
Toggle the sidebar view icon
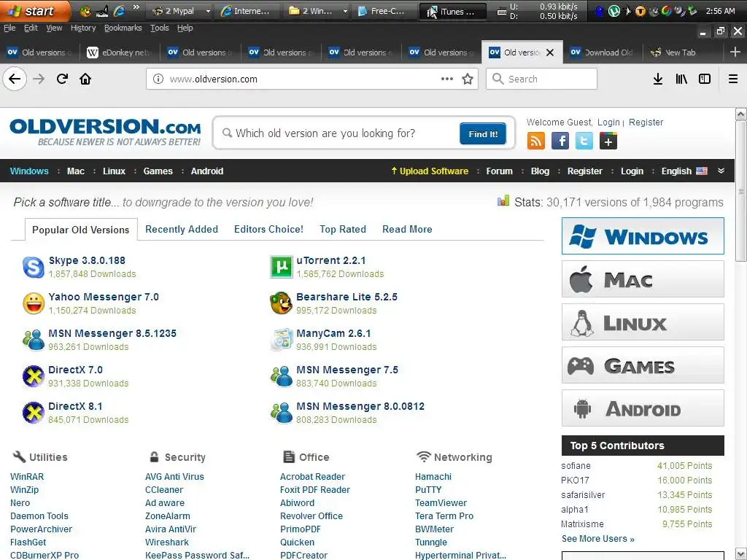(705, 79)
